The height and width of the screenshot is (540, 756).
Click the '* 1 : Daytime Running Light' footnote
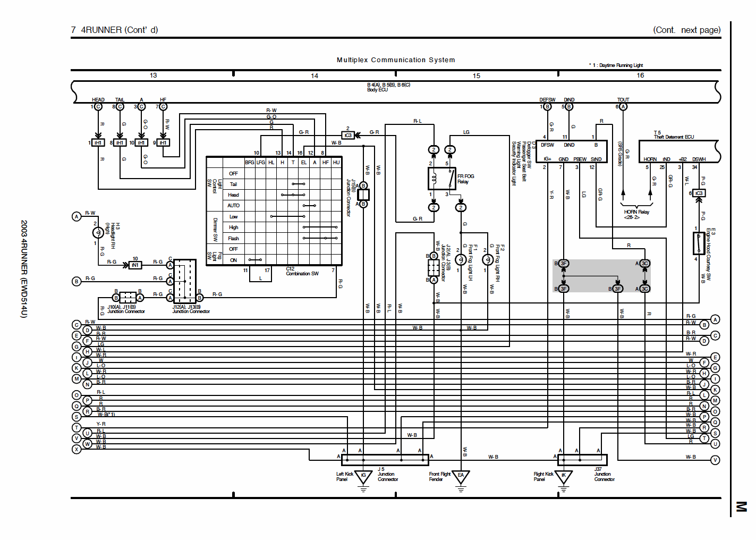click(616, 65)
